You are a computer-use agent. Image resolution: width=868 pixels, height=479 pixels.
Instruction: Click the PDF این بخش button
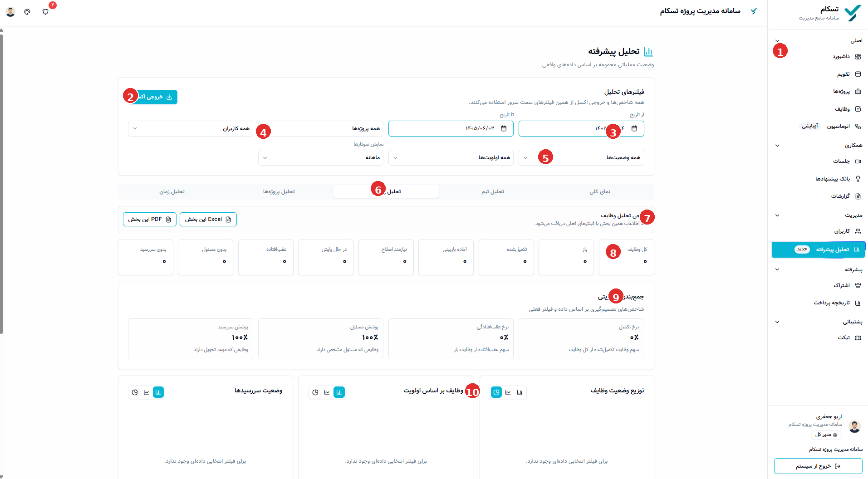point(150,220)
